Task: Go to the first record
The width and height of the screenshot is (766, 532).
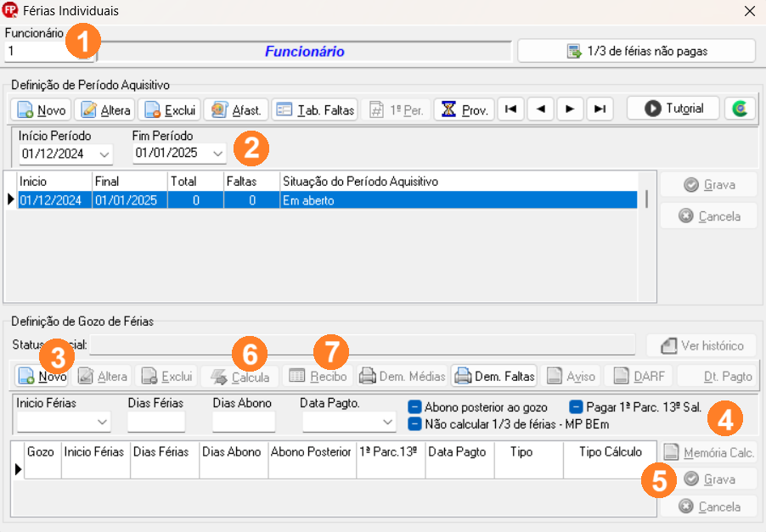Action: pos(511,109)
